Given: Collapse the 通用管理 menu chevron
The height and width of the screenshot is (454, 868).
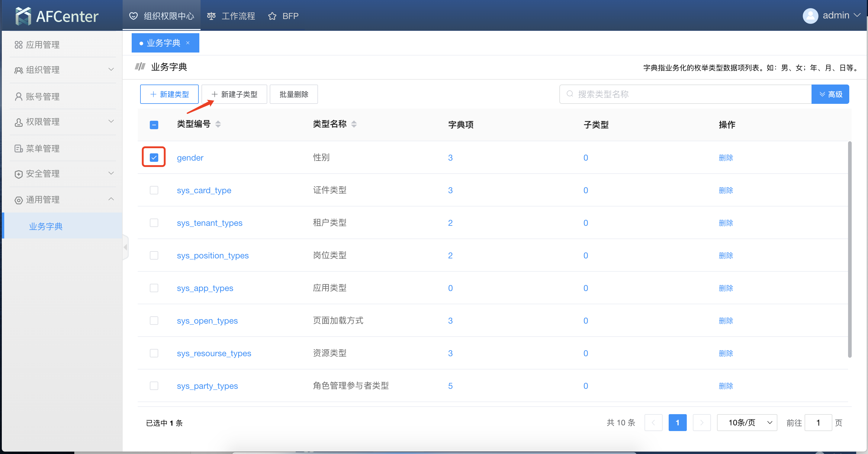Looking at the screenshot, I should pos(111,199).
